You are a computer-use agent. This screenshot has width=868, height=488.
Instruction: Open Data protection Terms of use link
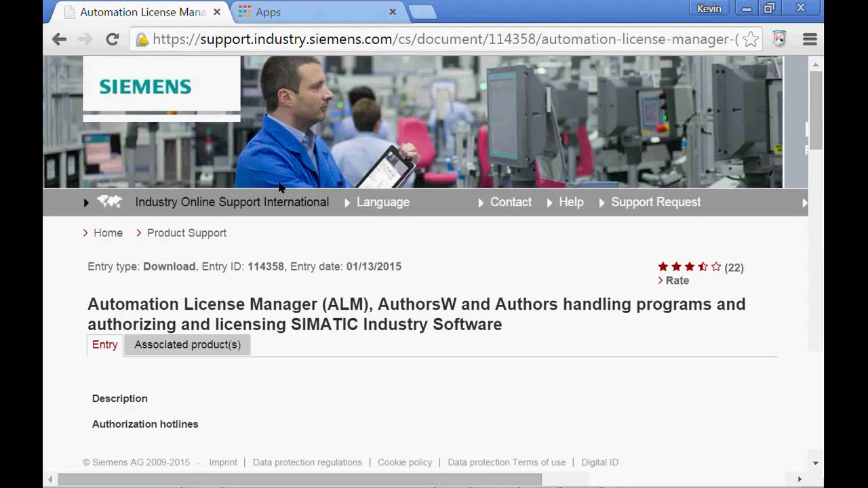(x=507, y=462)
